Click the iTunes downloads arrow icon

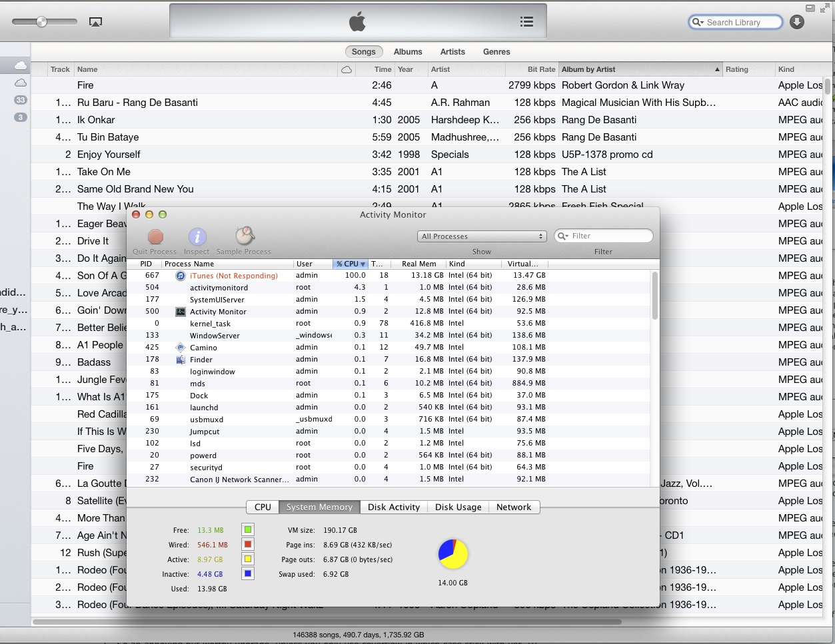coord(796,22)
